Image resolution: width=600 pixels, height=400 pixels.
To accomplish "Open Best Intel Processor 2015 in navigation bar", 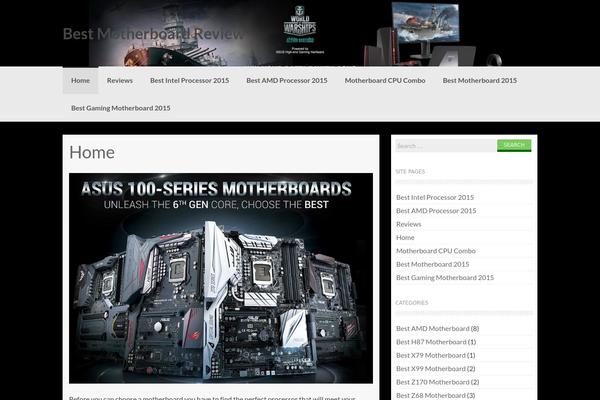I will [189, 80].
